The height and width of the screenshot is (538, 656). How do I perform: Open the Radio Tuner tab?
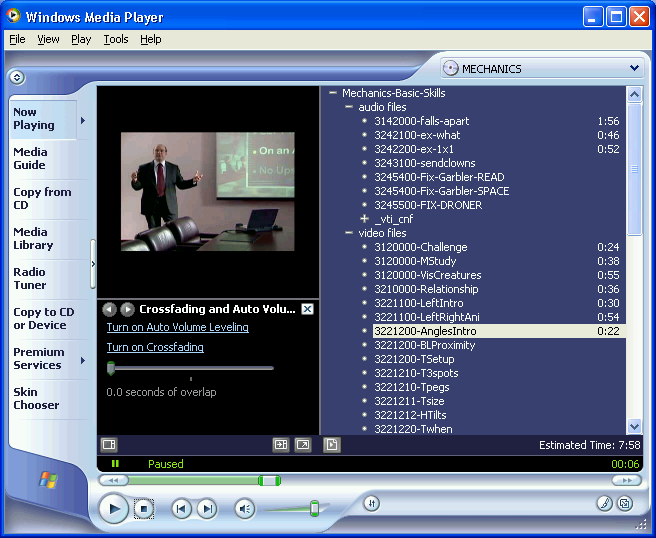pos(30,279)
